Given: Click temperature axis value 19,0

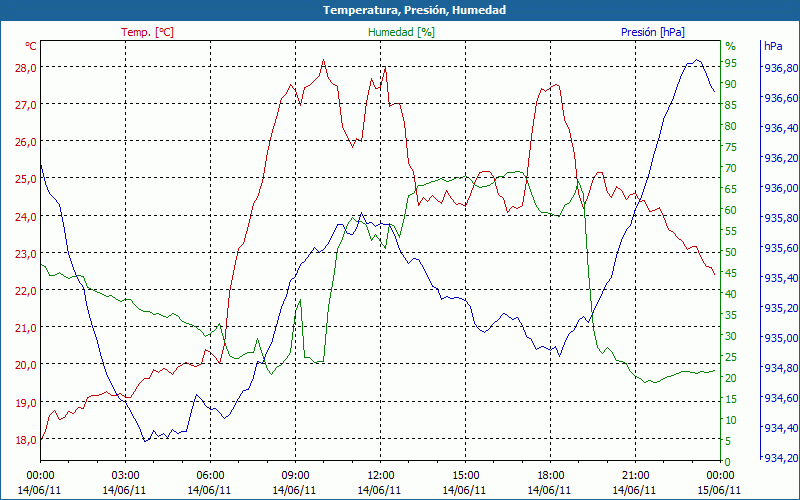Looking at the screenshot, I should pyautogui.click(x=26, y=403).
